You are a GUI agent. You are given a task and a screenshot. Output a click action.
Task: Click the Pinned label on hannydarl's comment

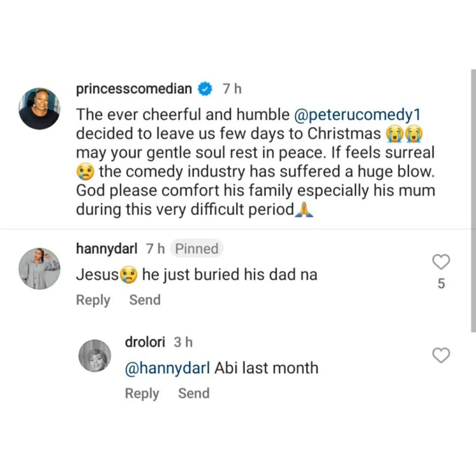(x=197, y=249)
